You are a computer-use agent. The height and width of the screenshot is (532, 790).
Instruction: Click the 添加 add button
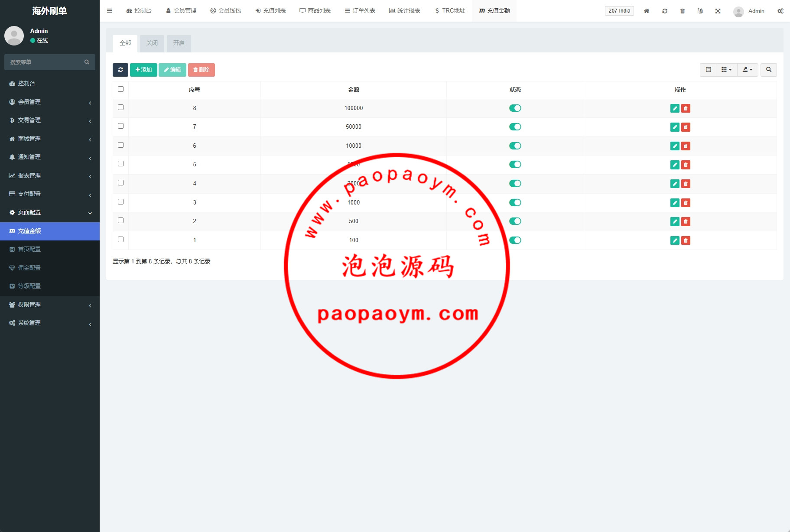[x=143, y=70]
